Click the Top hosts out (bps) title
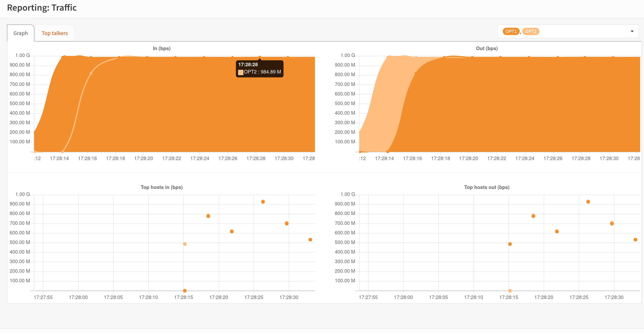 (487, 187)
